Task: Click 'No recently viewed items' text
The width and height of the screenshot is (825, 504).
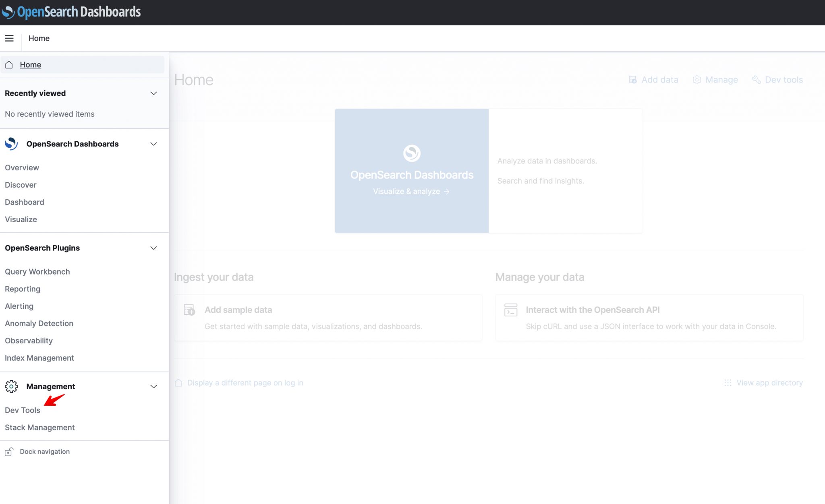Action: pyautogui.click(x=50, y=114)
